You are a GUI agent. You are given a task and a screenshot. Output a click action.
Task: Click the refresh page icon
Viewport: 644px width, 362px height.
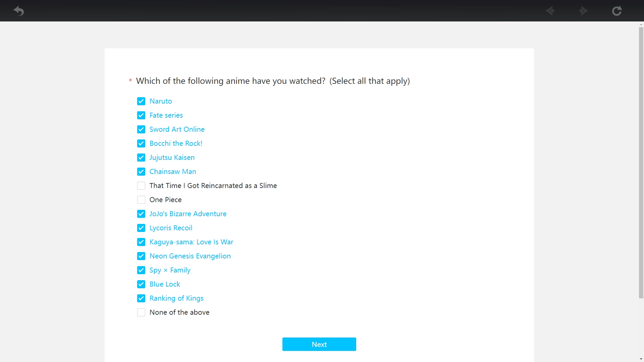coord(617,11)
